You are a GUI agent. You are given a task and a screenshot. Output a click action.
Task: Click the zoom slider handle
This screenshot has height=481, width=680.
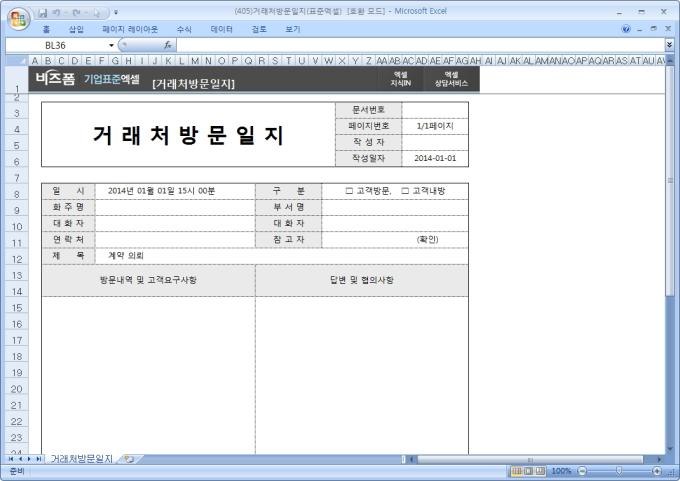619,471
